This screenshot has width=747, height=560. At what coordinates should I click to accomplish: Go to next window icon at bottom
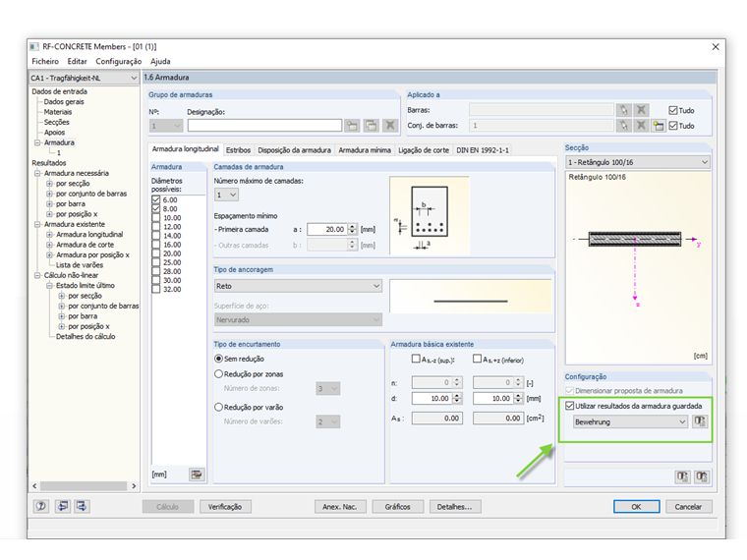[82, 506]
